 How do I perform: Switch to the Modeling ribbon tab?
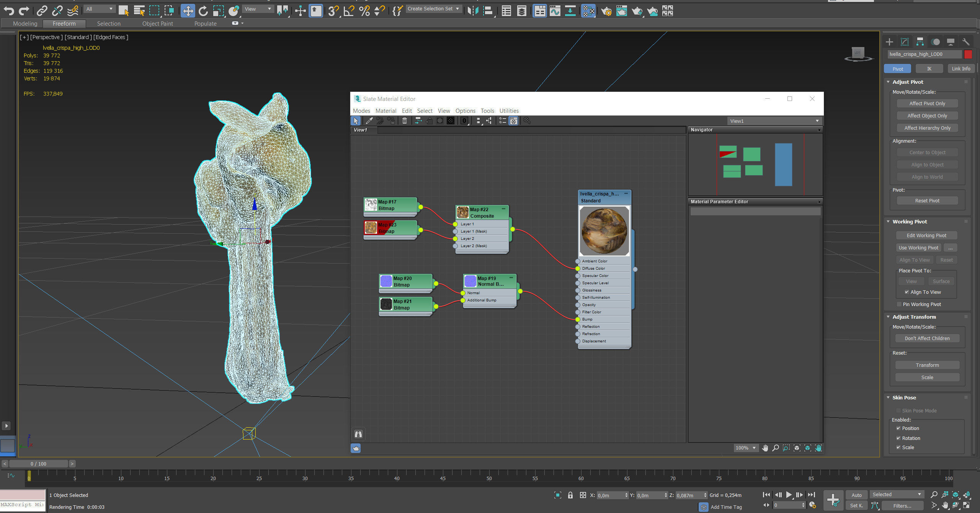point(25,24)
